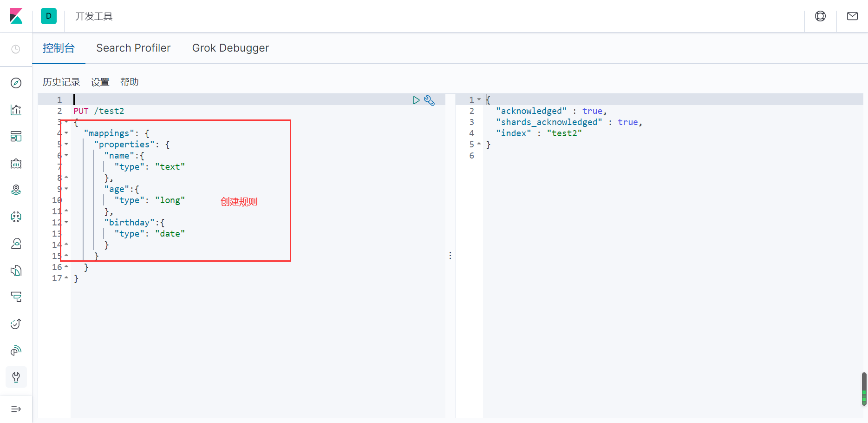
Task: Open the newsfeed mail icon
Action: point(852,16)
